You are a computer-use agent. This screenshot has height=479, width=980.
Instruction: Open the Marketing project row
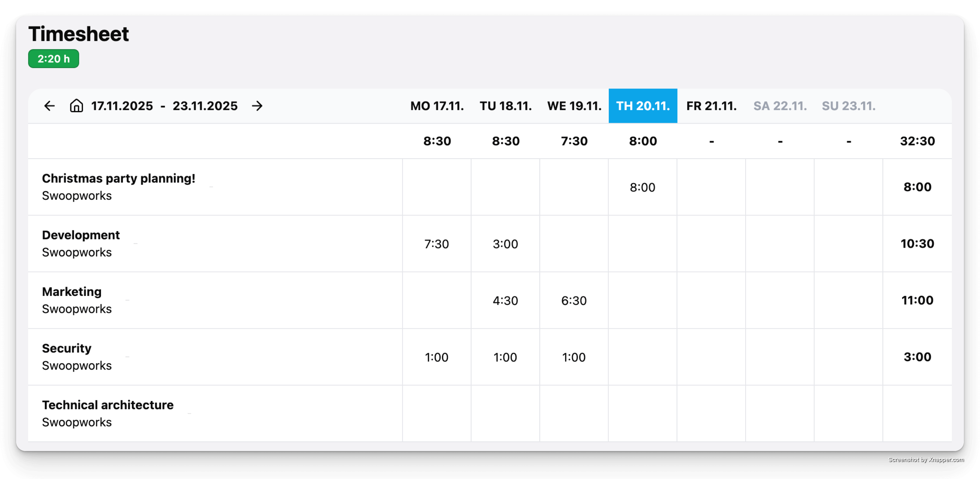click(72, 291)
